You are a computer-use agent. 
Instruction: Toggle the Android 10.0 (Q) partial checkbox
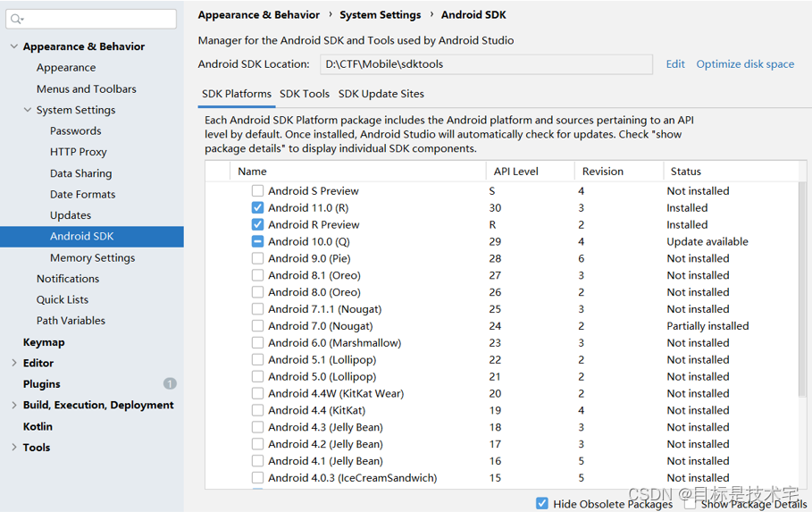click(x=257, y=241)
